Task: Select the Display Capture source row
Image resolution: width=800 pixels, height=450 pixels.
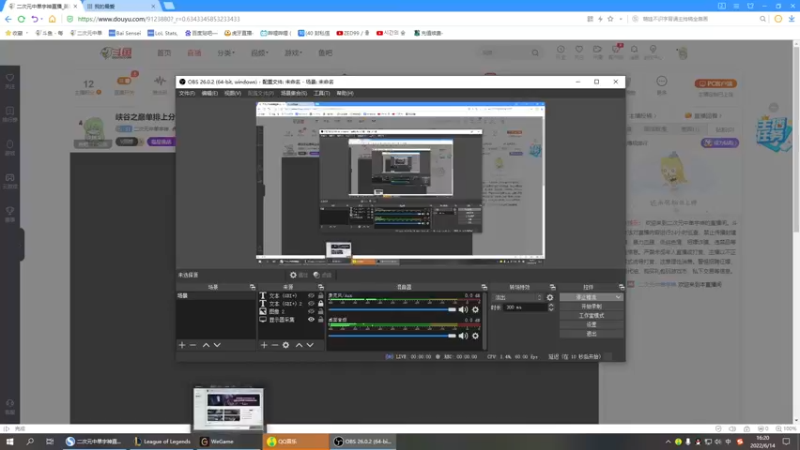Action: pos(291,319)
